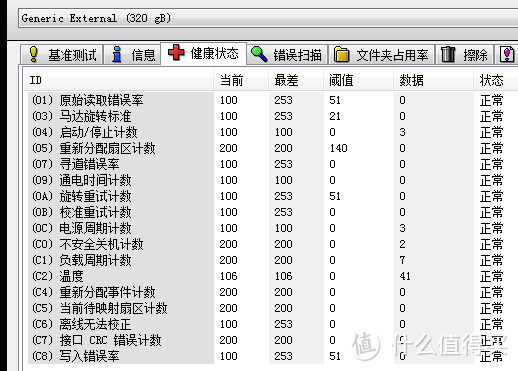Click the yellow folder icon for 文件夹占用率
518x371 pixels.
341,55
